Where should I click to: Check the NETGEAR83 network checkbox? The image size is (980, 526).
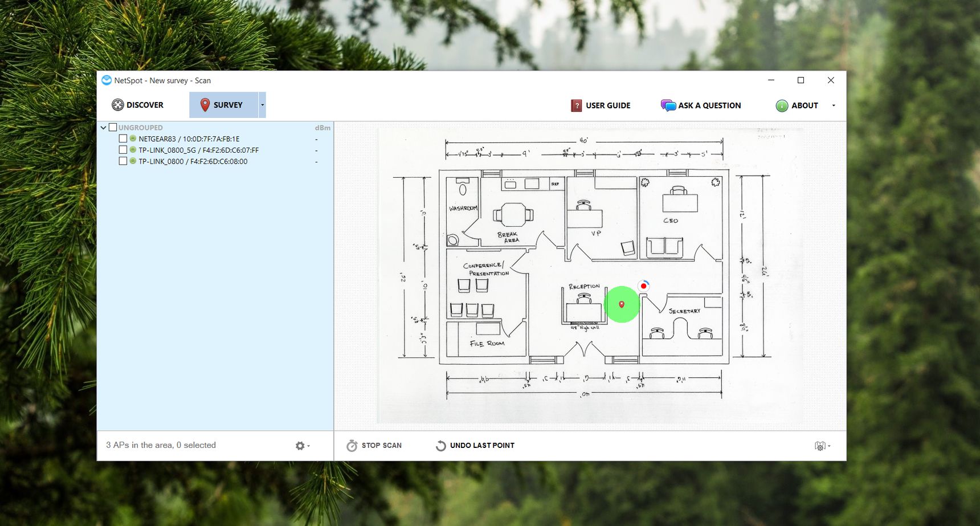click(122, 138)
